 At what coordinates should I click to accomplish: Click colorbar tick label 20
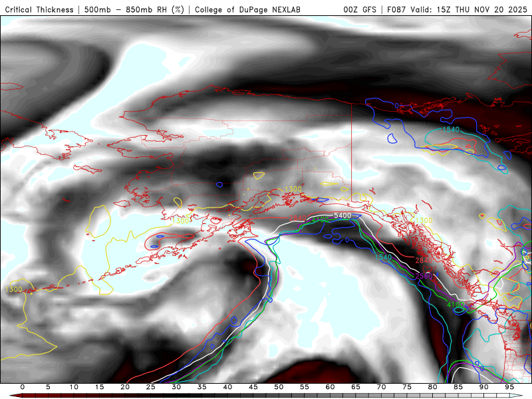point(125,387)
